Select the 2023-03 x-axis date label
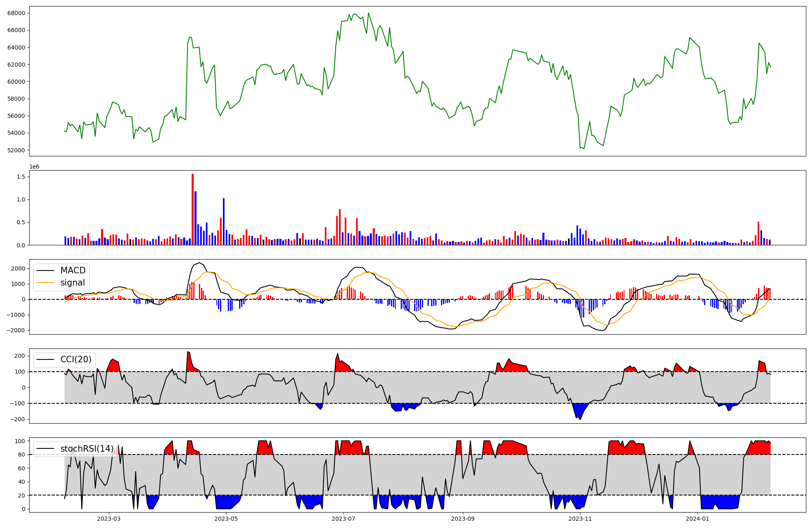812x528 pixels. coord(108,519)
